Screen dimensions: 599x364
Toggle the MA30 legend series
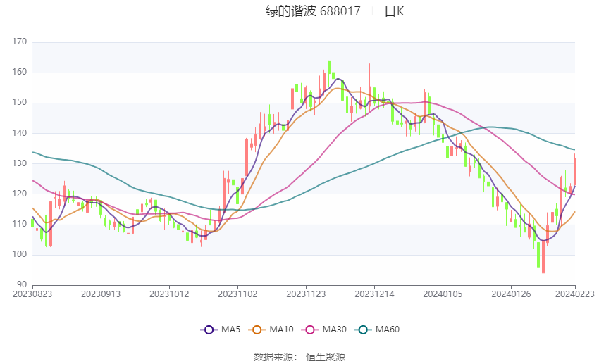coord(324,330)
